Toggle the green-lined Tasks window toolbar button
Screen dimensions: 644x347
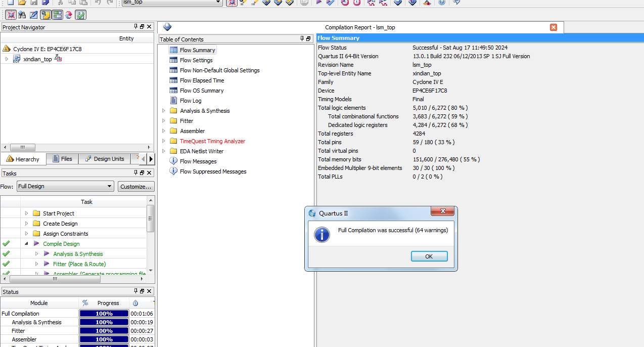coord(57,15)
